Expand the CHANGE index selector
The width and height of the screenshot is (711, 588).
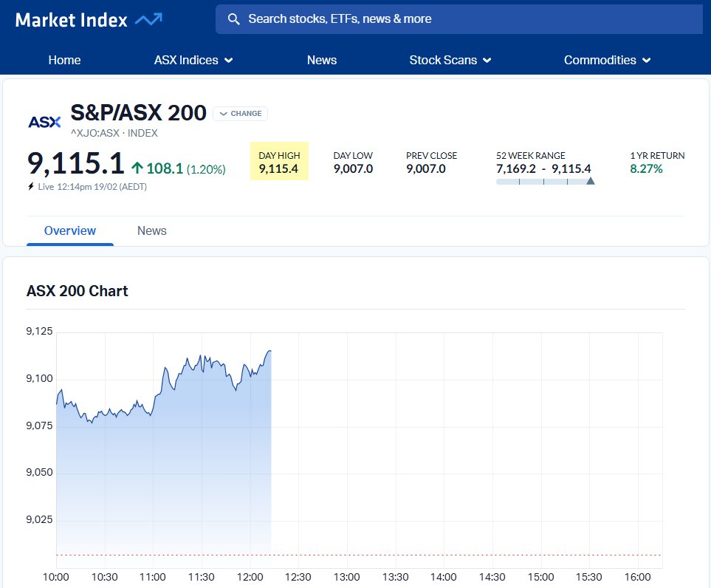[x=240, y=114]
